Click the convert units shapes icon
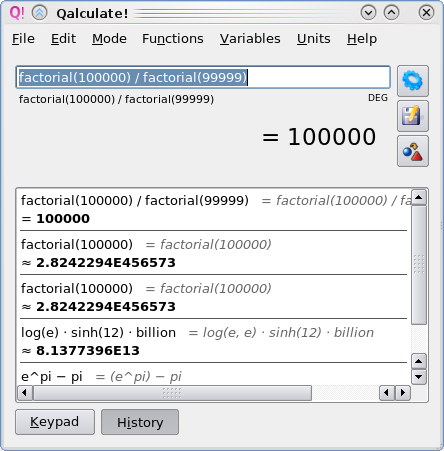The height and width of the screenshot is (451, 444). coord(413,151)
